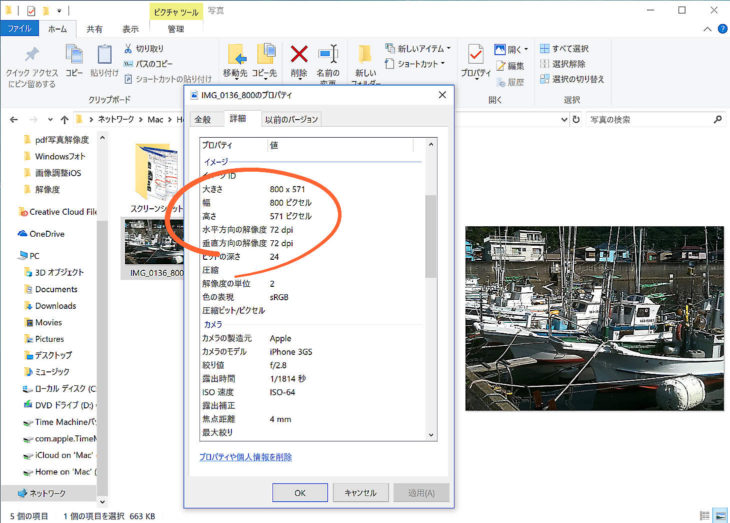This screenshot has height=523, width=730.
Task: Click the Properties (プロパティ) ribbon icon
Action: coord(475,56)
